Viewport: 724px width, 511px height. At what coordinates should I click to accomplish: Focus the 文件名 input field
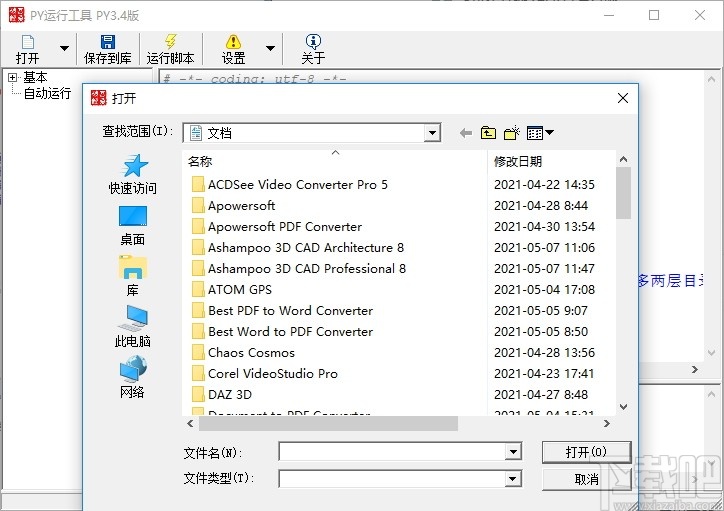392,451
